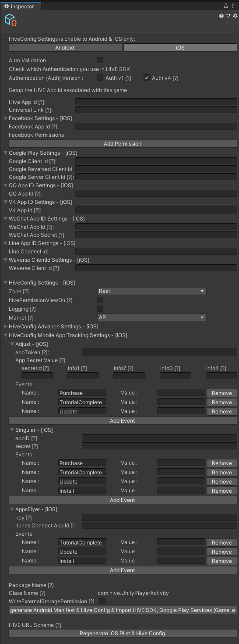Click generate Android Manifest & Hive Config button
Viewport: 239px width, 644px height.
point(123,610)
